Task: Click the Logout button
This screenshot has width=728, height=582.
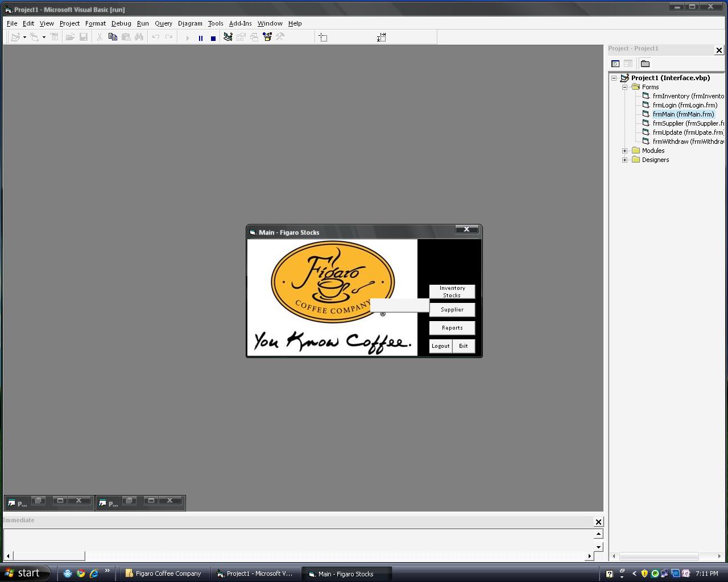Action: click(440, 346)
